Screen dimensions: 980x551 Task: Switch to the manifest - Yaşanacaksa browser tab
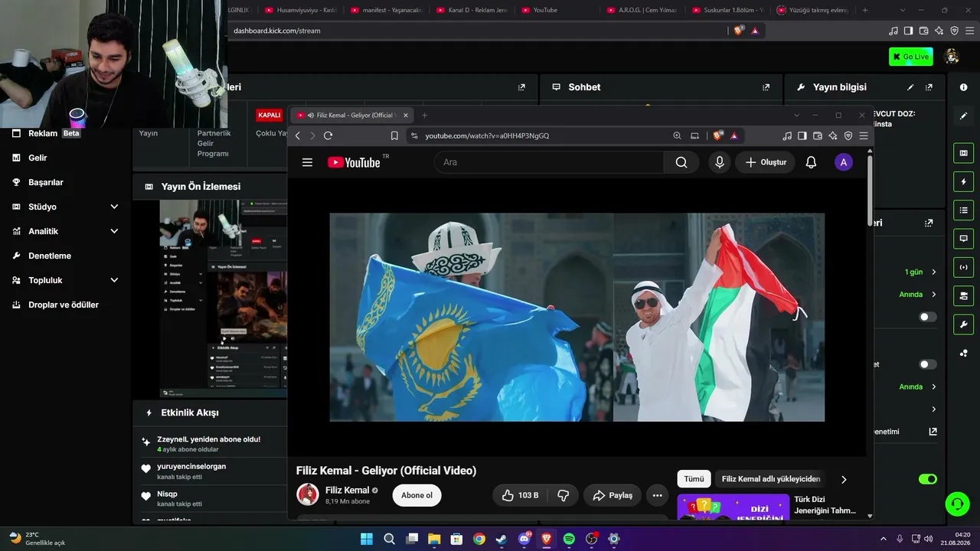387,10
